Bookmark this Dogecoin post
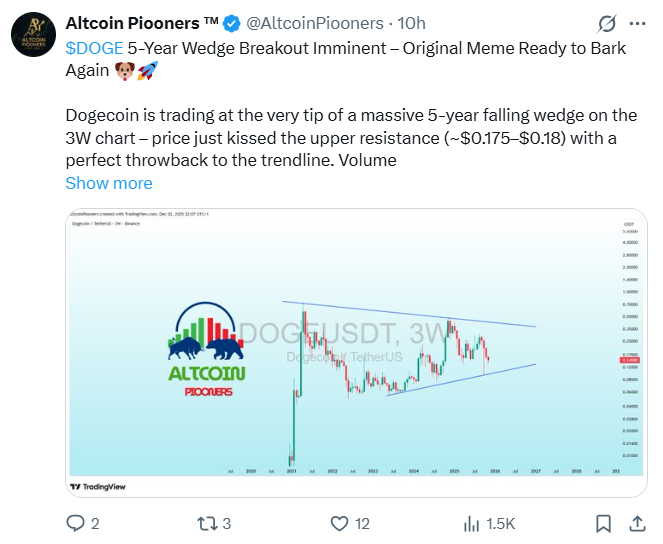Viewport: 663px width, 544px height. (x=603, y=523)
